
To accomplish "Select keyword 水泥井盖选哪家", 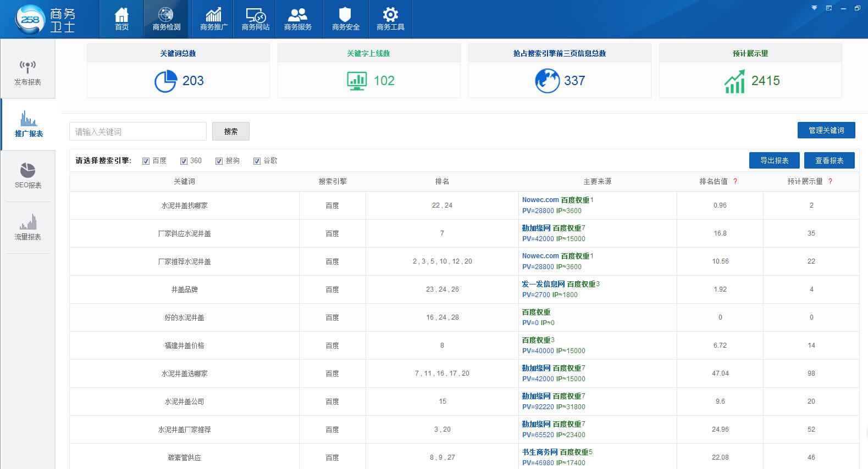I will click(184, 373).
